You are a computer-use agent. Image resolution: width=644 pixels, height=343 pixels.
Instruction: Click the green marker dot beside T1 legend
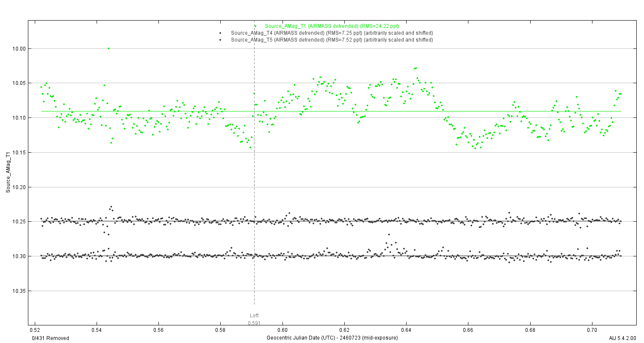(255, 26)
